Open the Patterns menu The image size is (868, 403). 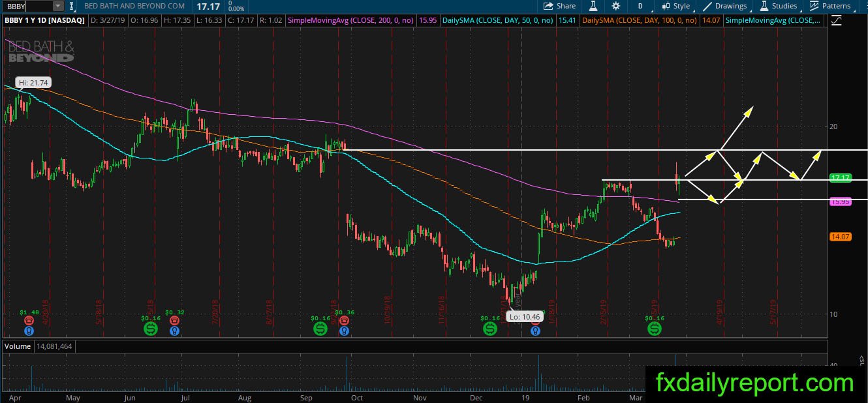pyautogui.click(x=831, y=6)
